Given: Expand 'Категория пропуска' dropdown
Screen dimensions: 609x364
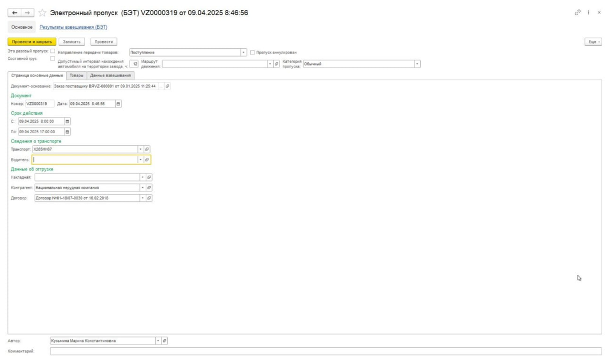Looking at the screenshot, I should point(417,63).
